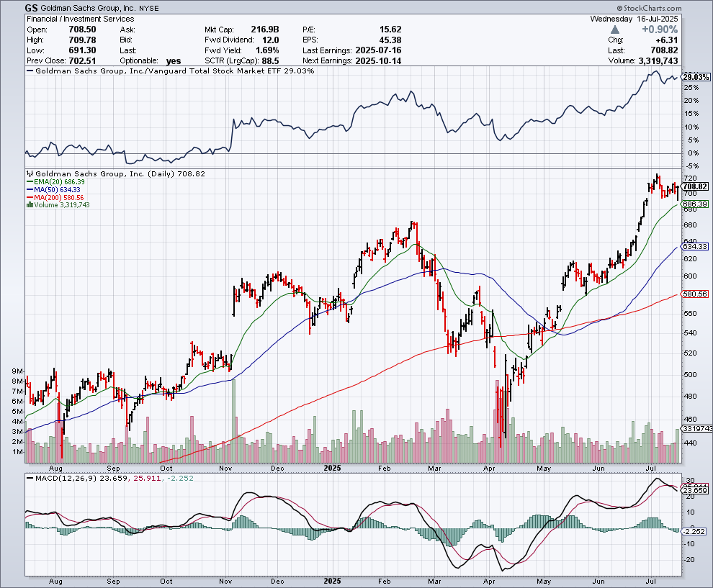Click the volume bars icon in the legend
713x588 pixels.
pyautogui.click(x=30, y=205)
